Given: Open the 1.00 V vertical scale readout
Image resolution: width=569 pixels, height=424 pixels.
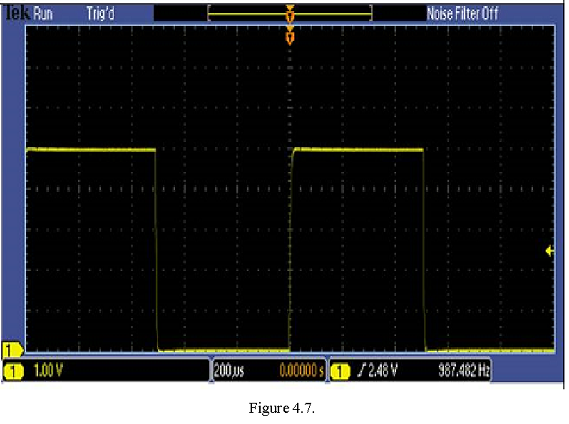Looking at the screenshot, I should [48, 371].
